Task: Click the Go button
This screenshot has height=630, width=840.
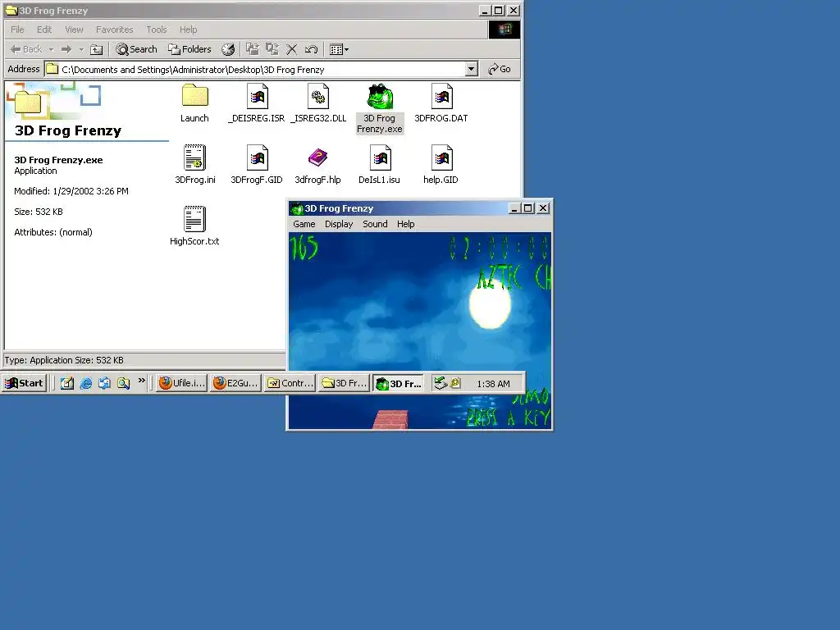Action: (500, 69)
